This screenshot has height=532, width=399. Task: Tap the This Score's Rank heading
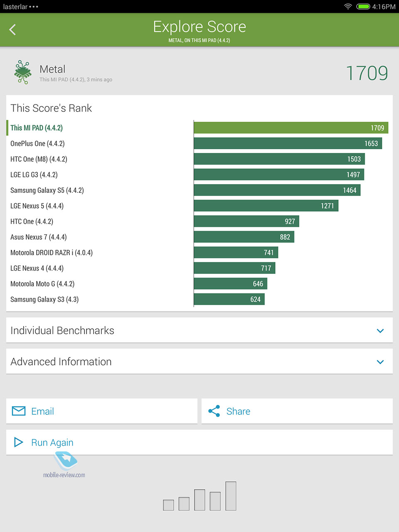(x=51, y=108)
